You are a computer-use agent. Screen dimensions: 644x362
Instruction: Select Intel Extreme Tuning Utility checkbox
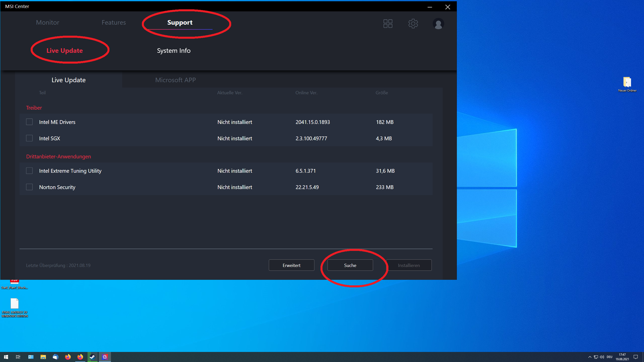(x=29, y=171)
